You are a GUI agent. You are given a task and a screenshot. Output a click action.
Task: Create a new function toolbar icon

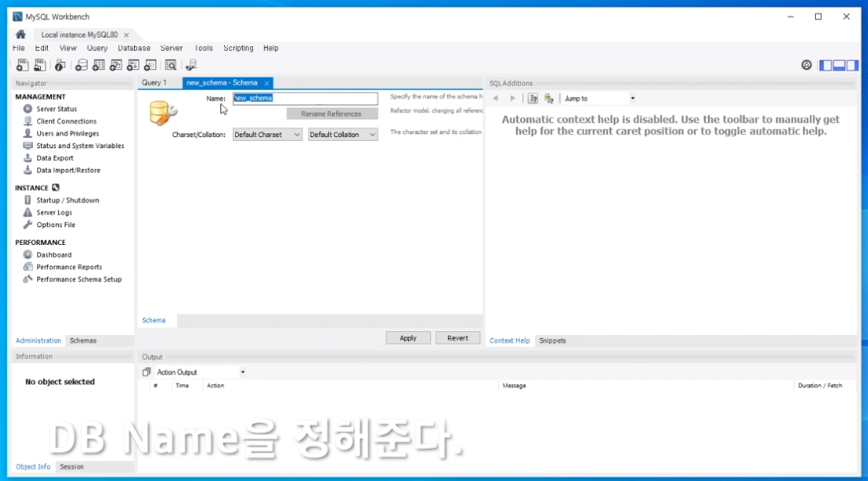click(150, 66)
